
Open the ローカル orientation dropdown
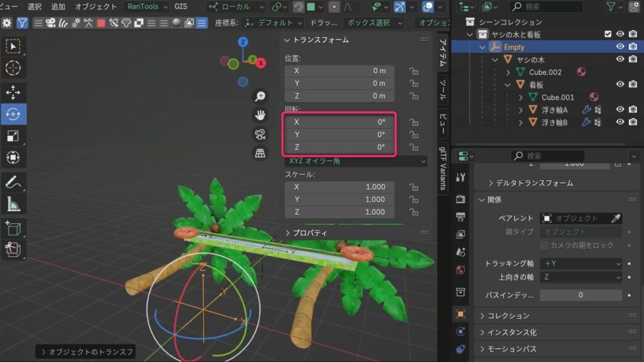click(x=236, y=6)
